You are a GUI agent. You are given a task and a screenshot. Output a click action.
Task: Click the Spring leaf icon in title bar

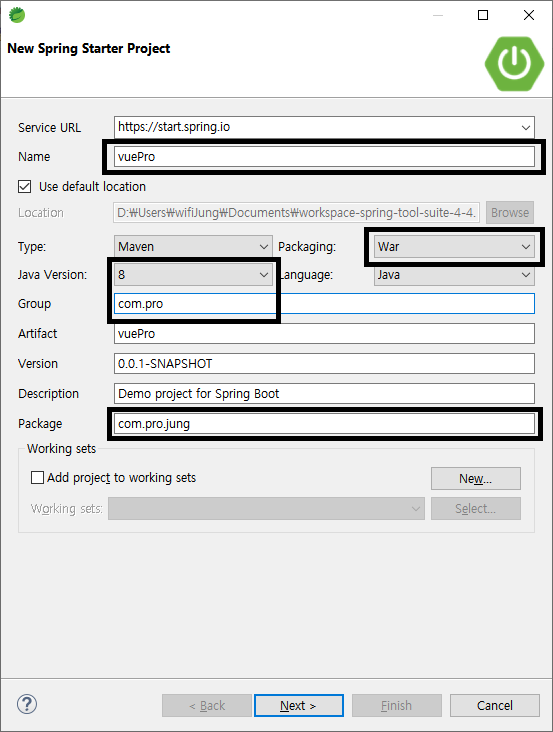point(17,15)
